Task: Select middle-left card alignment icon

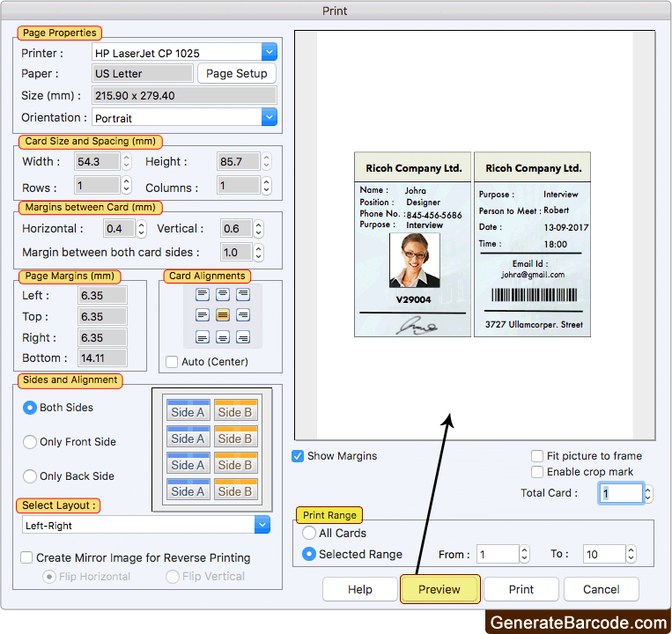Action: 203,315
